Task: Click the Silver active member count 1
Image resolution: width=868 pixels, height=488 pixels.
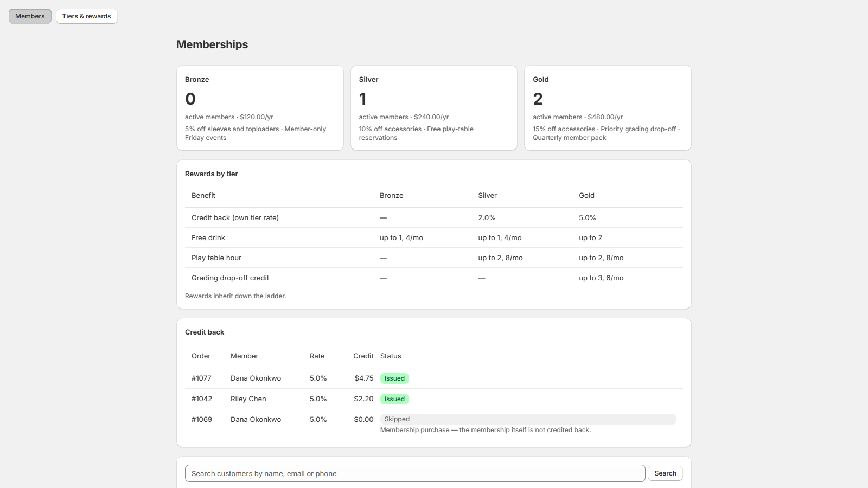Action: pyautogui.click(x=363, y=99)
